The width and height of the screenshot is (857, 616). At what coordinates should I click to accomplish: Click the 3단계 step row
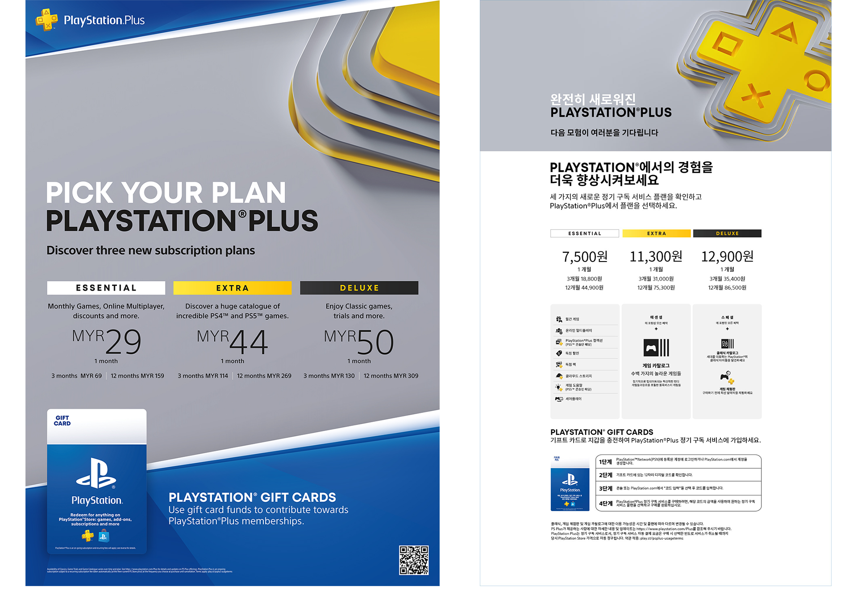[678, 488]
